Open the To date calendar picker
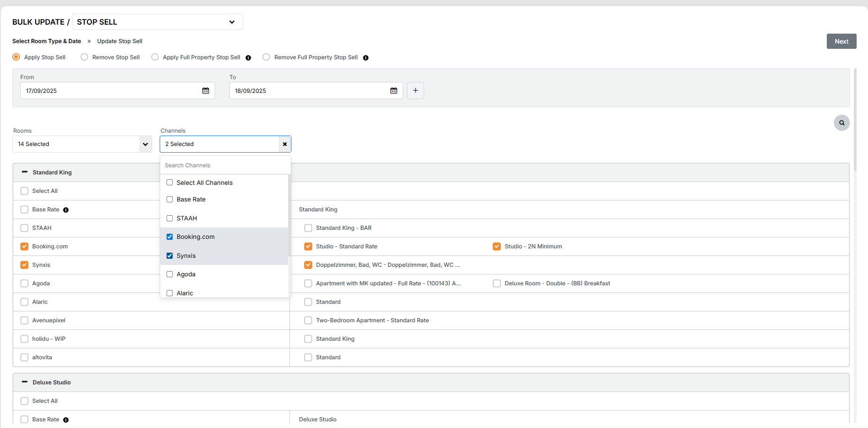 [x=393, y=91]
